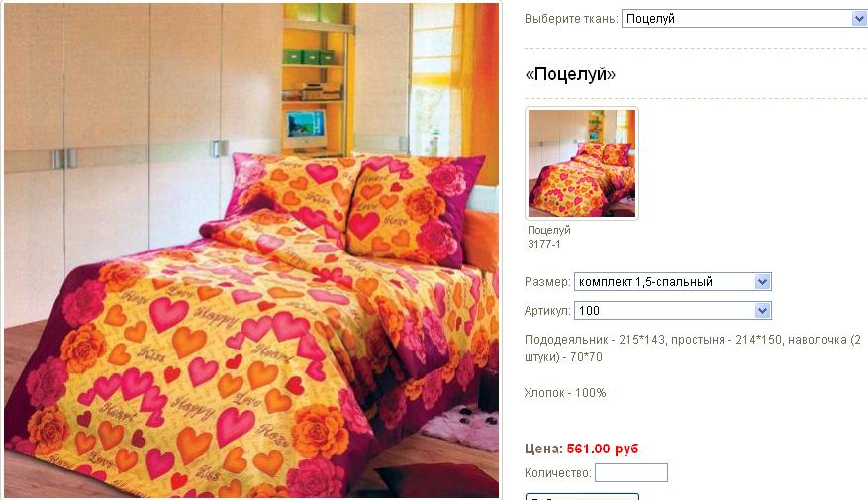The width and height of the screenshot is (868, 500).
Task: Click the Количество label text
Action: pyautogui.click(x=558, y=473)
